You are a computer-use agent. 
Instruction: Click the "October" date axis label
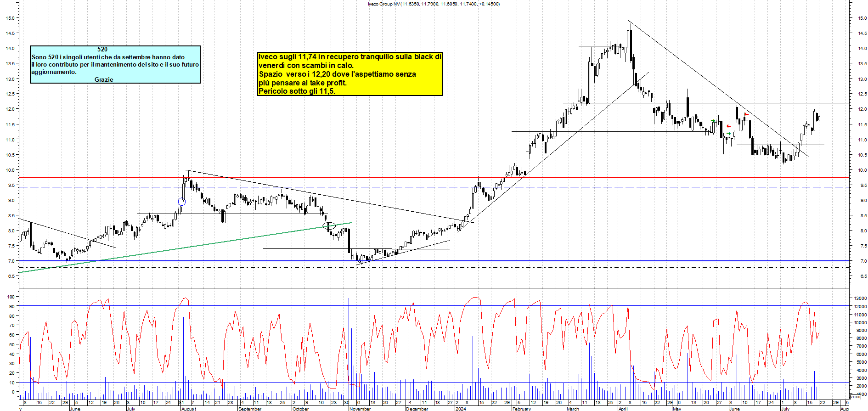[x=301, y=409]
